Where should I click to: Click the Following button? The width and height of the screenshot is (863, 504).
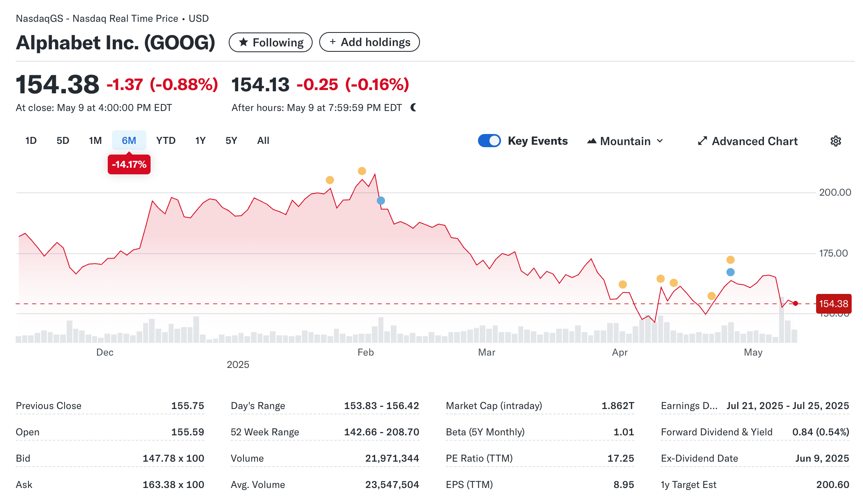click(x=271, y=42)
